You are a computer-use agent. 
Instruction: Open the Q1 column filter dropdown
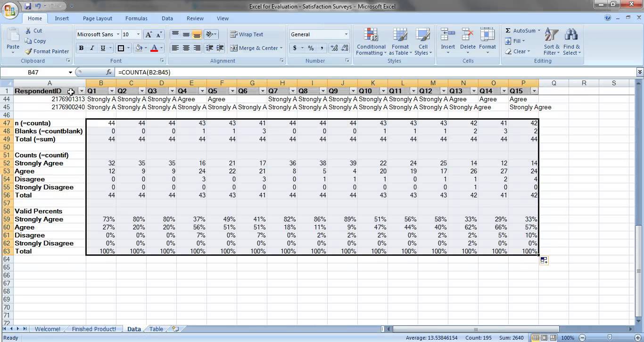click(x=112, y=91)
